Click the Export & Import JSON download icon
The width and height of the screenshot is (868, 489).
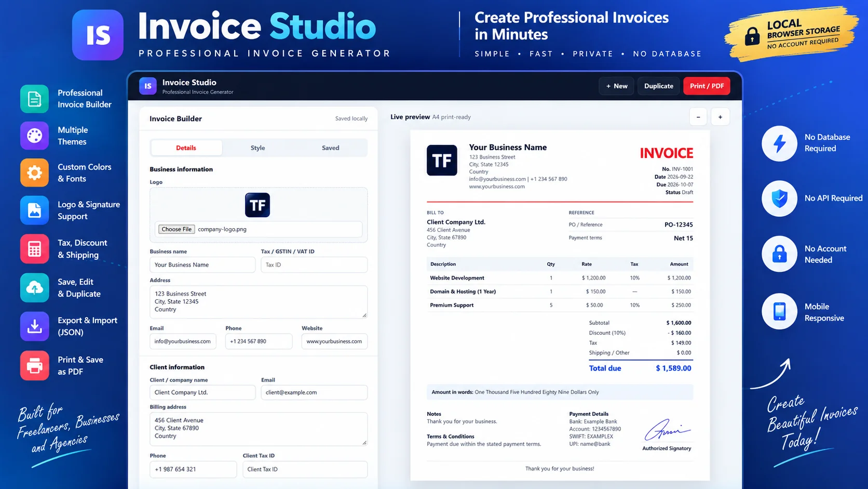point(34,326)
